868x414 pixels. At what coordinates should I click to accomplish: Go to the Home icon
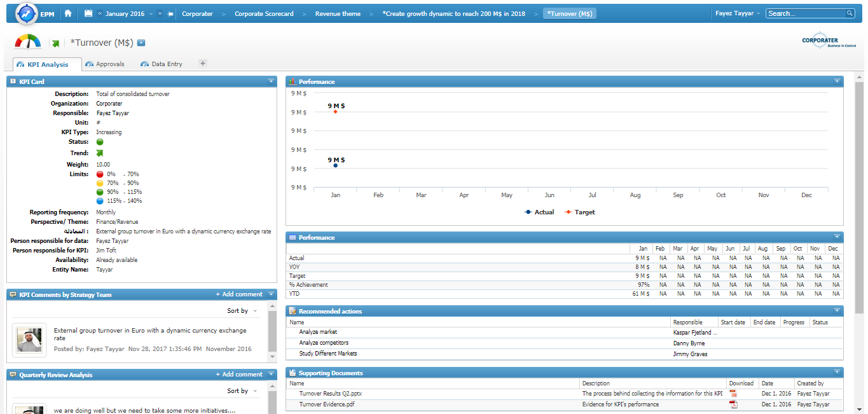[x=68, y=13]
